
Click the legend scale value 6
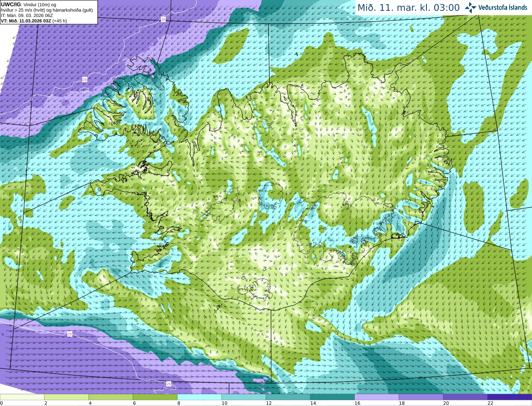[134, 403]
